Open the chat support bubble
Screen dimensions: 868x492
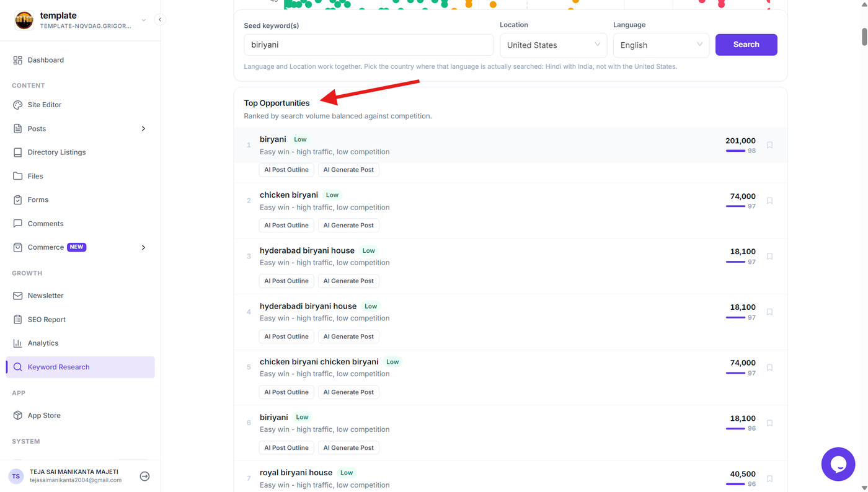tap(838, 463)
